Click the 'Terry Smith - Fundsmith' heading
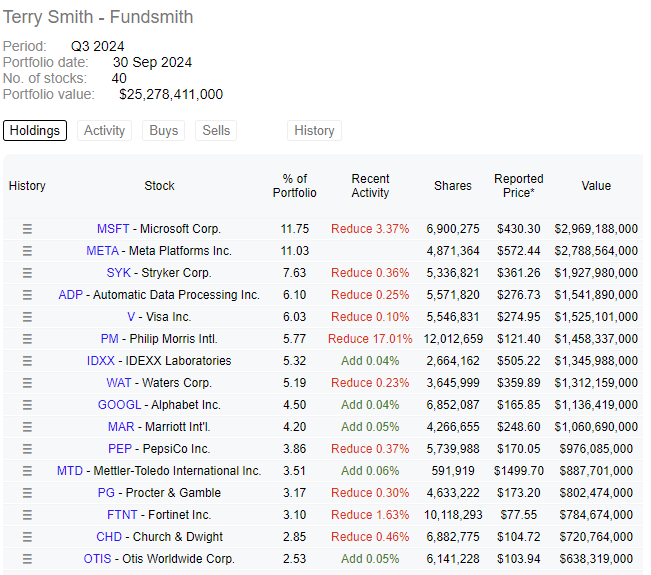The height and width of the screenshot is (575, 651). tap(98, 17)
